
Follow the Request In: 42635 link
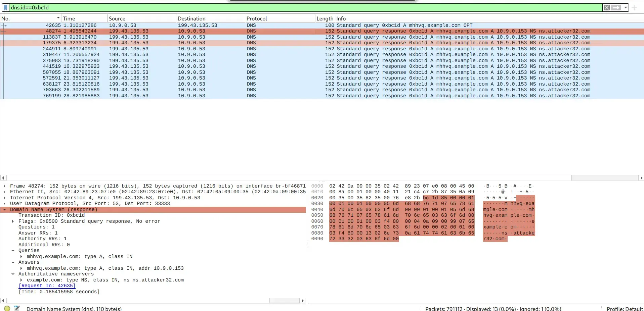47,286
